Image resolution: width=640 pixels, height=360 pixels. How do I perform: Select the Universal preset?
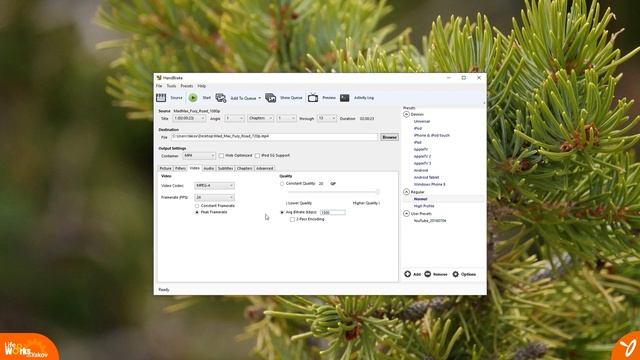(422, 121)
